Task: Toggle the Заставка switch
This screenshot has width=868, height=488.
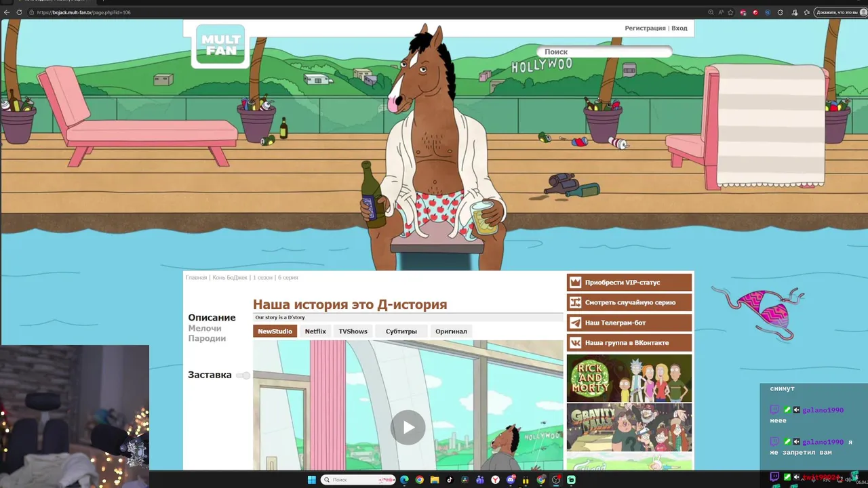Action: pos(243,375)
